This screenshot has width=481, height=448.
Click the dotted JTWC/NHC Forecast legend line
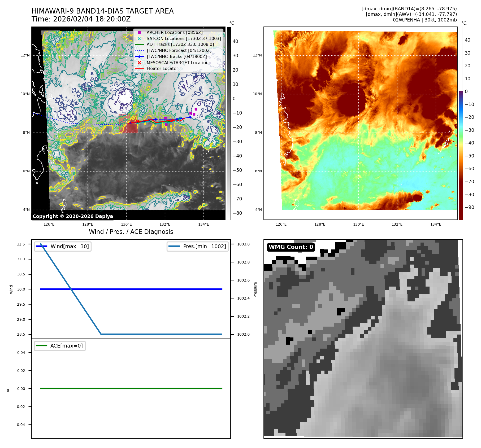point(139,51)
